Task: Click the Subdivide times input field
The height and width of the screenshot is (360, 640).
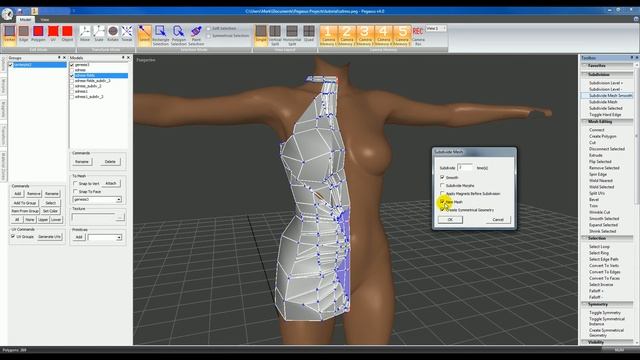Action: tap(465, 168)
